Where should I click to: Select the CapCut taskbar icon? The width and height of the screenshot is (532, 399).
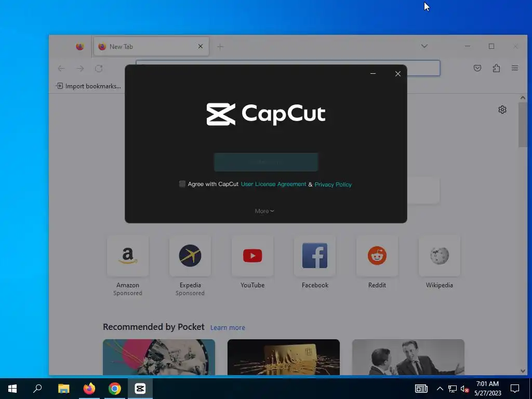[140, 389]
